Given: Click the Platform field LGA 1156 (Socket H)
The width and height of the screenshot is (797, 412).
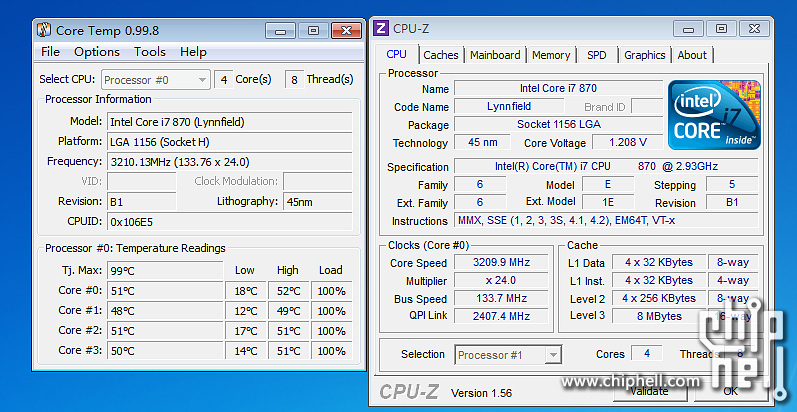Looking at the screenshot, I should (x=229, y=142).
